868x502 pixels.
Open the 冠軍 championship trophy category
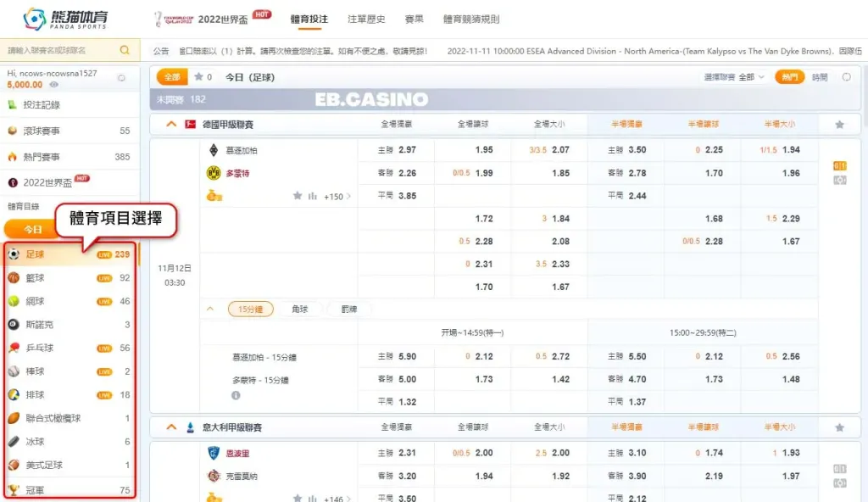[x=36, y=489]
